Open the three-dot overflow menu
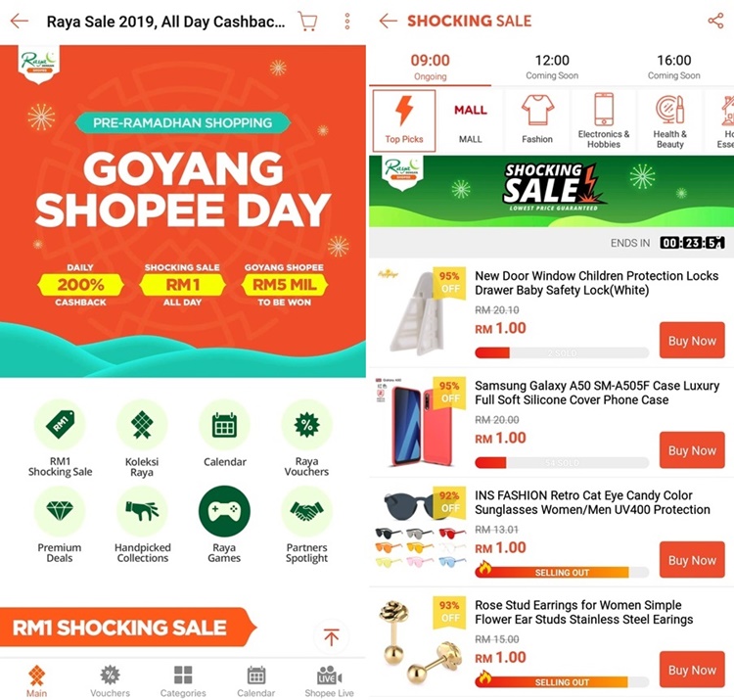Image resolution: width=734 pixels, height=700 pixels. pyautogui.click(x=347, y=22)
